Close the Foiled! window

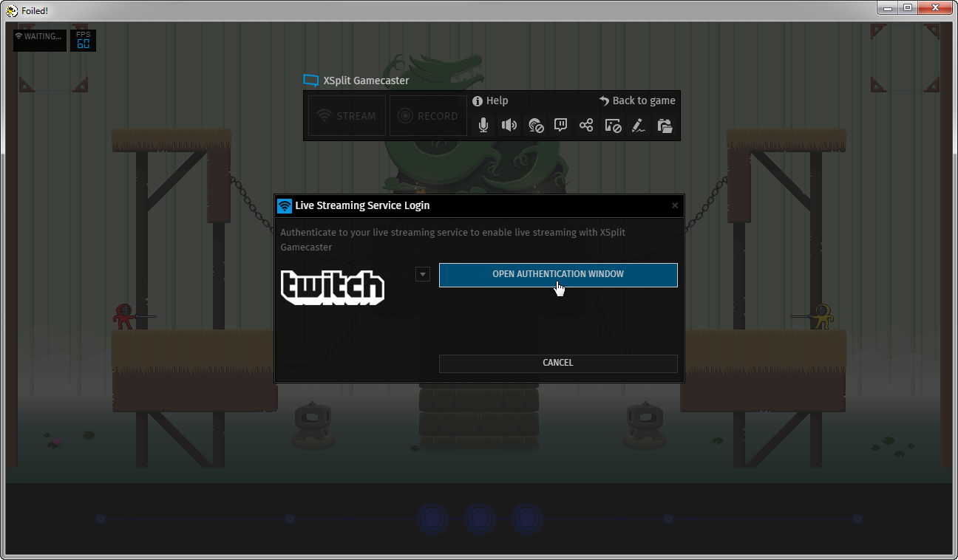pos(935,8)
